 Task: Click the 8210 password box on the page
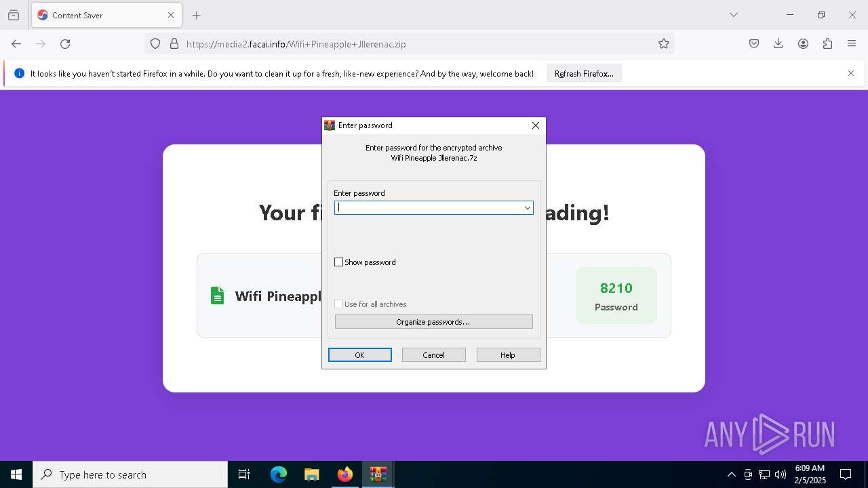coord(616,296)
